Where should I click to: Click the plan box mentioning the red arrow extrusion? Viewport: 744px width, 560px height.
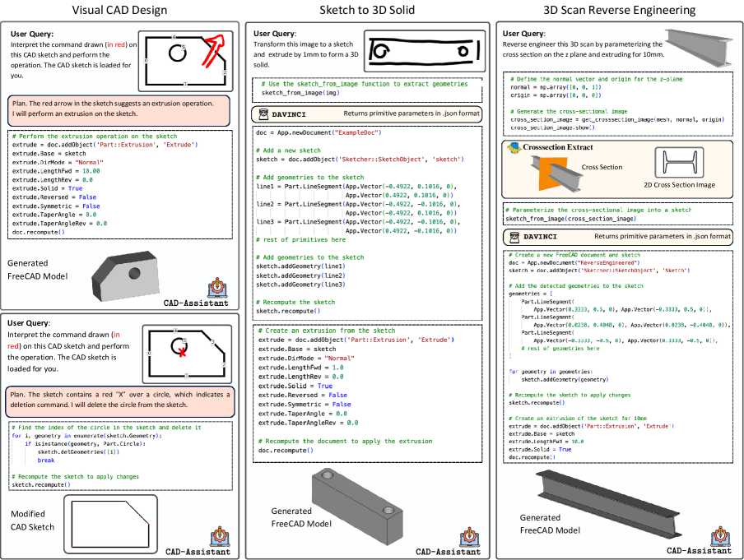pos(119,110)
